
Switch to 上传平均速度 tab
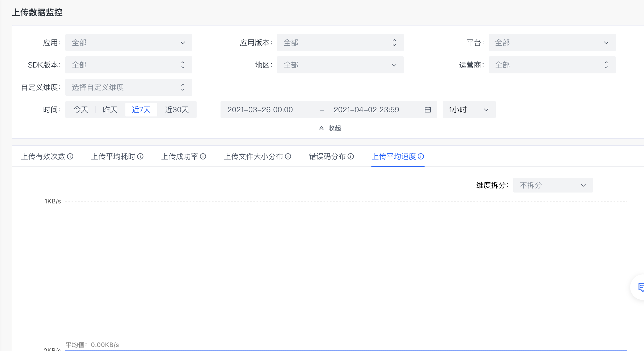[x=398, y=156]
